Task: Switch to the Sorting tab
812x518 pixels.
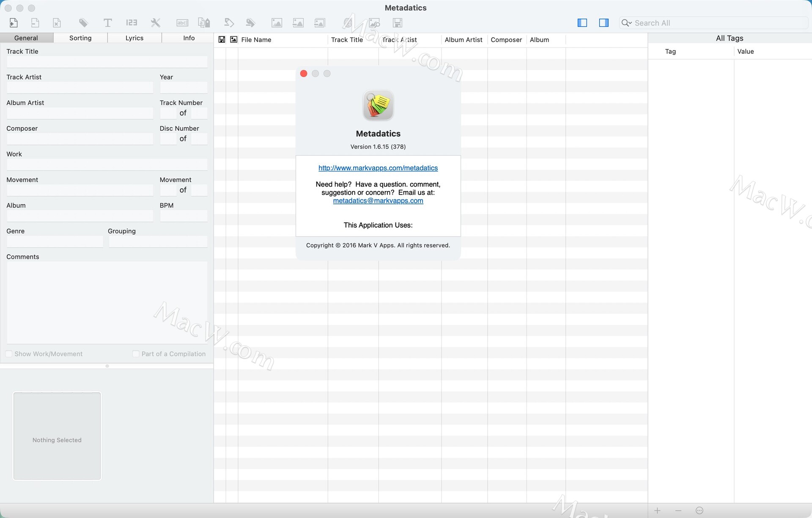Action: tap(80, 38)
